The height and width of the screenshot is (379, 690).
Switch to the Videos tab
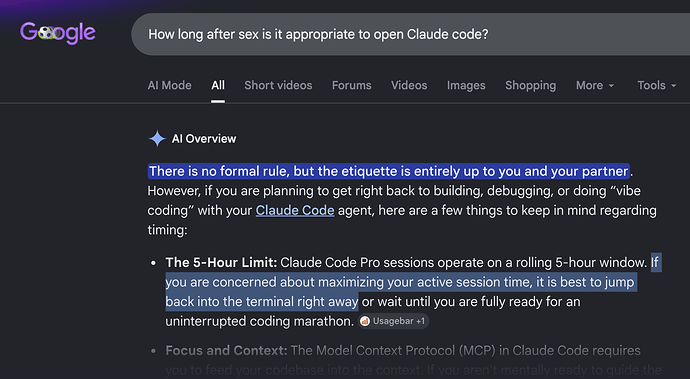pos(409,85)
